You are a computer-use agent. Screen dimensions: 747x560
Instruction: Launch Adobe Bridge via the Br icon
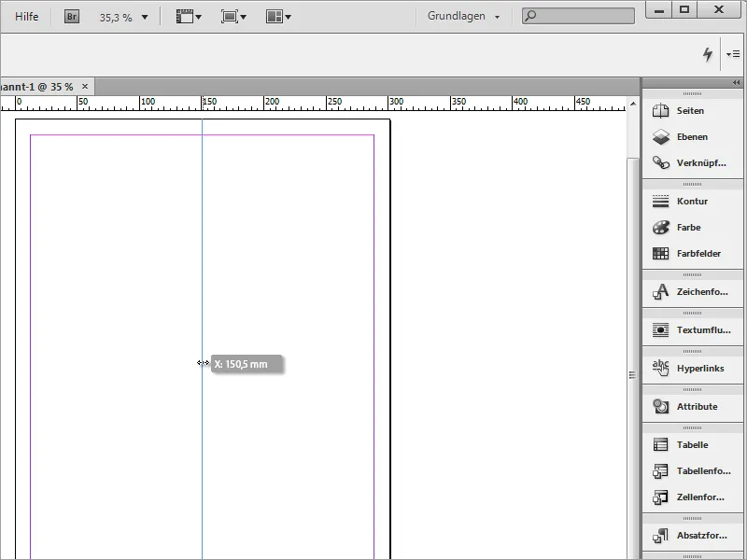[69, 15]
